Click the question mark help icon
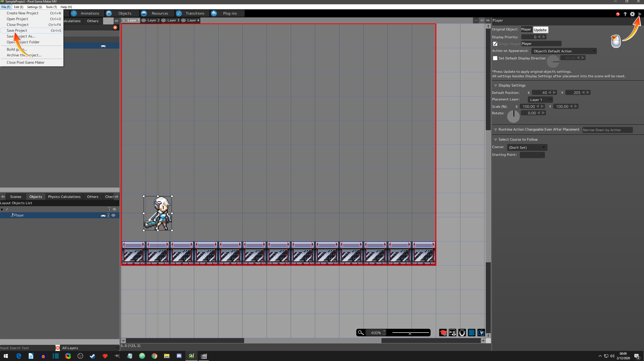This screenshot has width=644, height=361. click(625, 14)
